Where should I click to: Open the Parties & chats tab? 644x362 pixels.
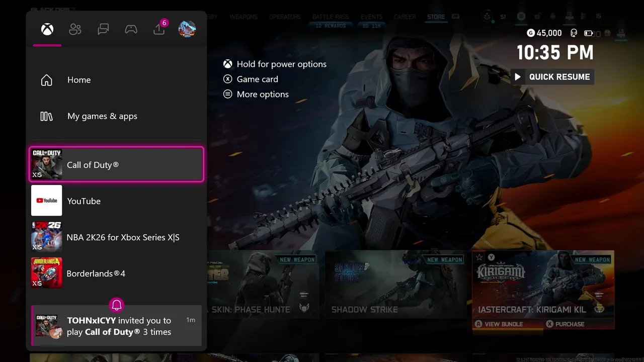[x=103, y=29]
